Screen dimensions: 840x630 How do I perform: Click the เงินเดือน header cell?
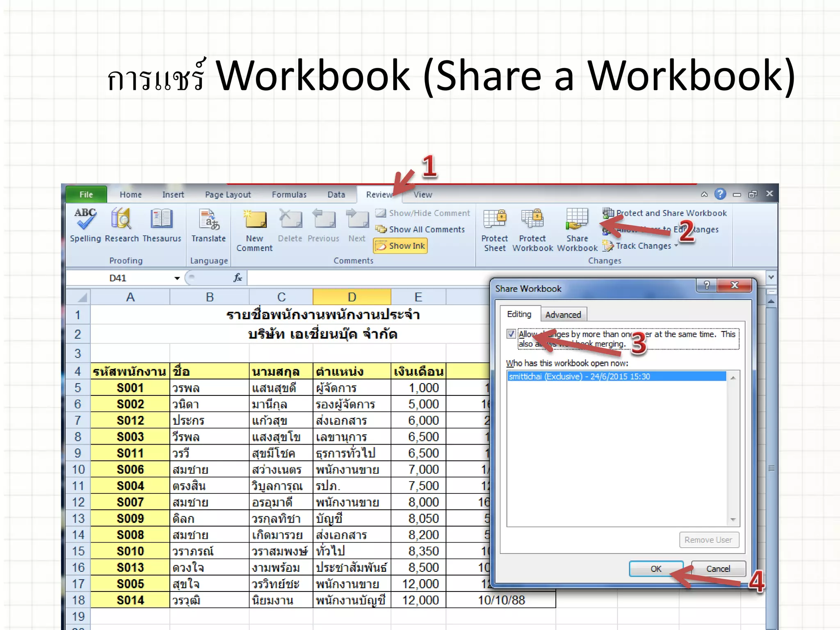point(418,371)
